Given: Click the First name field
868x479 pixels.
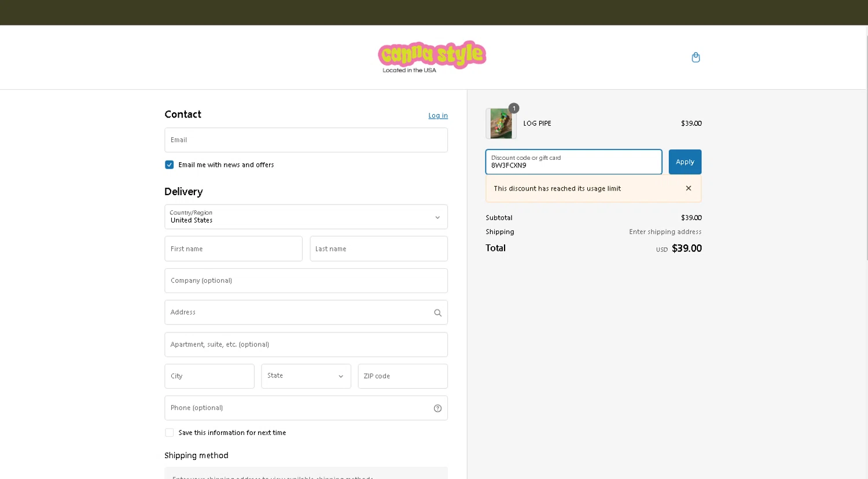Looking at the screenshot, I should (x=233, y=249).
